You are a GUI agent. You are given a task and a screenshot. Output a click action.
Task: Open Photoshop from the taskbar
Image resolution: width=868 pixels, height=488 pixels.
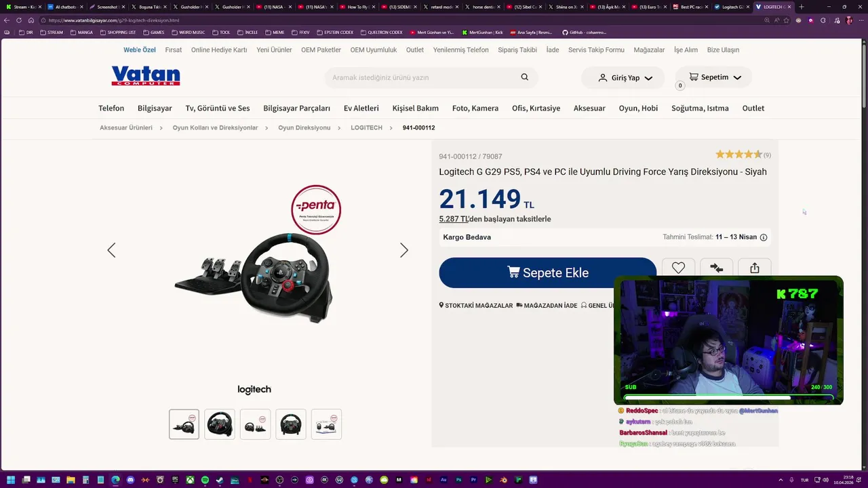click(458, 480)
